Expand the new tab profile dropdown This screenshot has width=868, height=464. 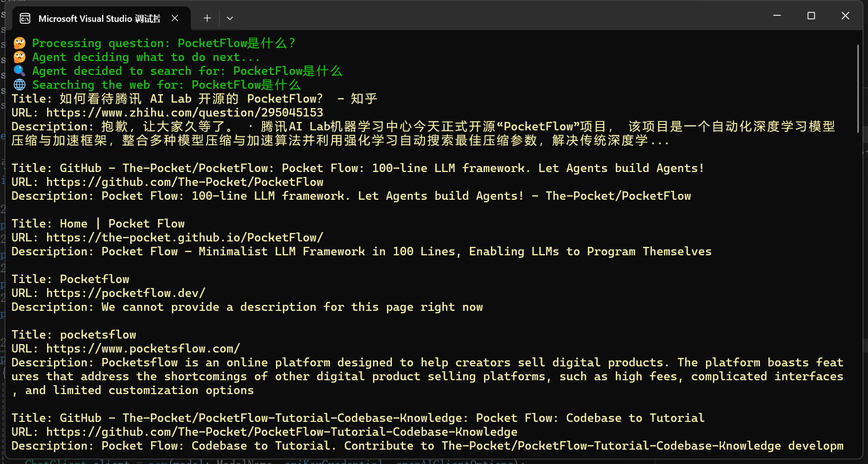click(x=230, y=18)
